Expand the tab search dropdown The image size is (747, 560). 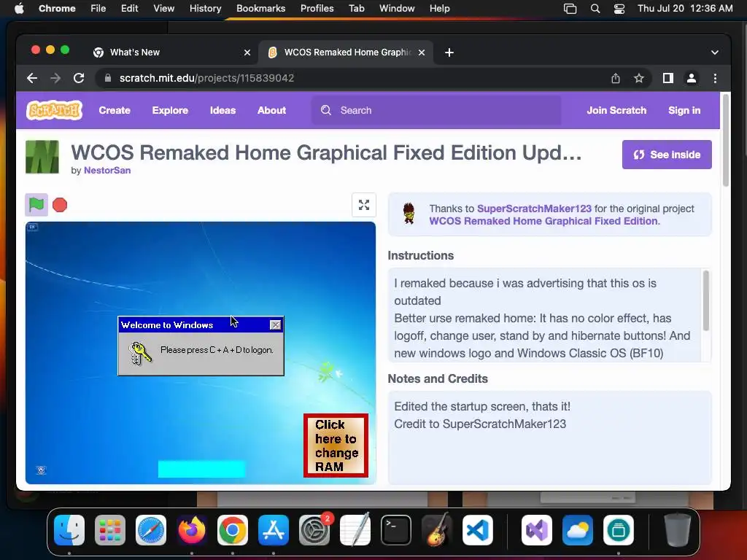715,52
